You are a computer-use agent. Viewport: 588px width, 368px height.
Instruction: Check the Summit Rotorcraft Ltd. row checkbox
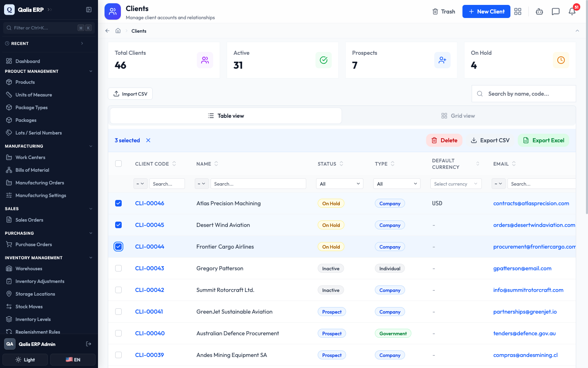118,290
